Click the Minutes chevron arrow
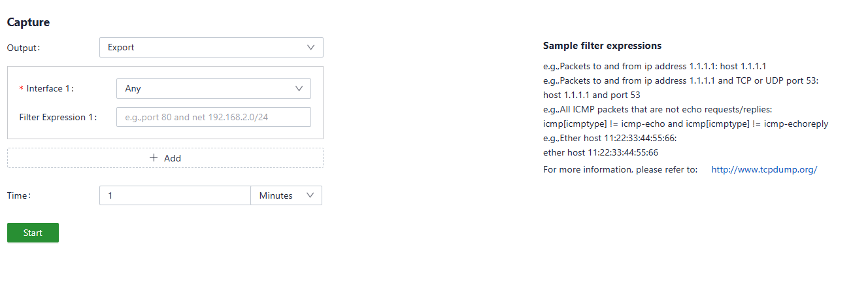Image resolution: width=868 pixels, height=283 pixels. click(310, 195)
